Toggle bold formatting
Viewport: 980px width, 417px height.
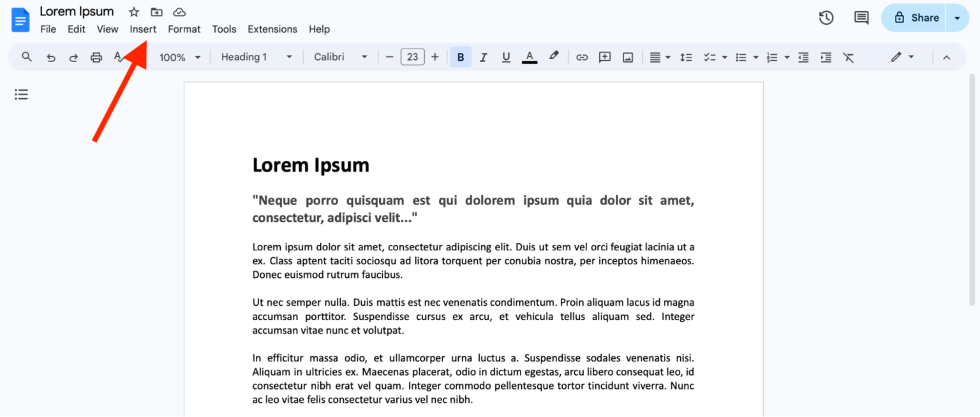coord(461,57)
